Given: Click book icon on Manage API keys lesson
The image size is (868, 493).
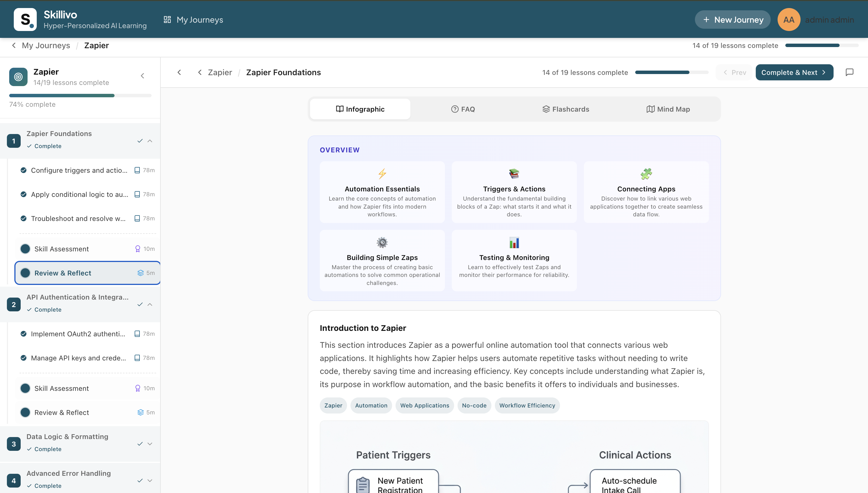Looking at the screenshot, I should [x=137, y=358].
